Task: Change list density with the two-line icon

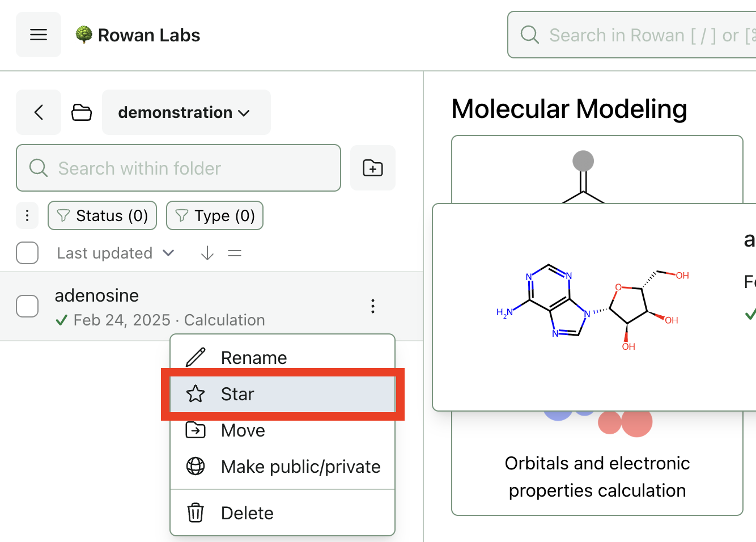Action: [x=235, y=253]
